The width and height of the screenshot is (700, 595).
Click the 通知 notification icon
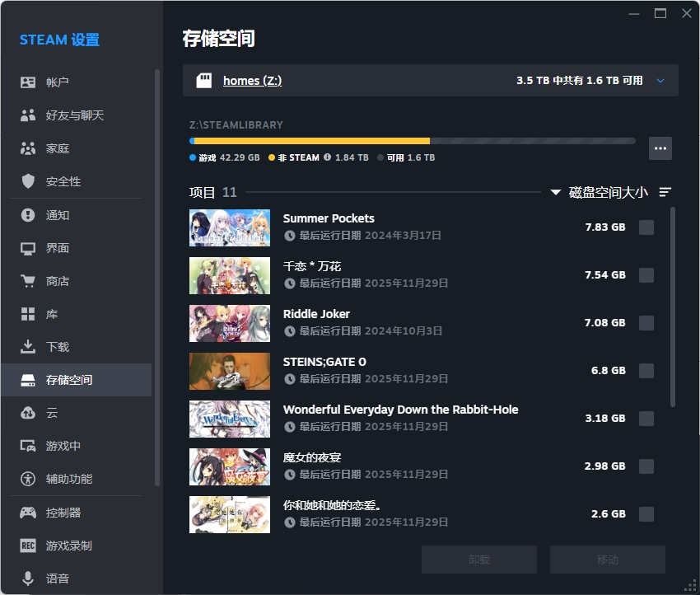[28, 215]
